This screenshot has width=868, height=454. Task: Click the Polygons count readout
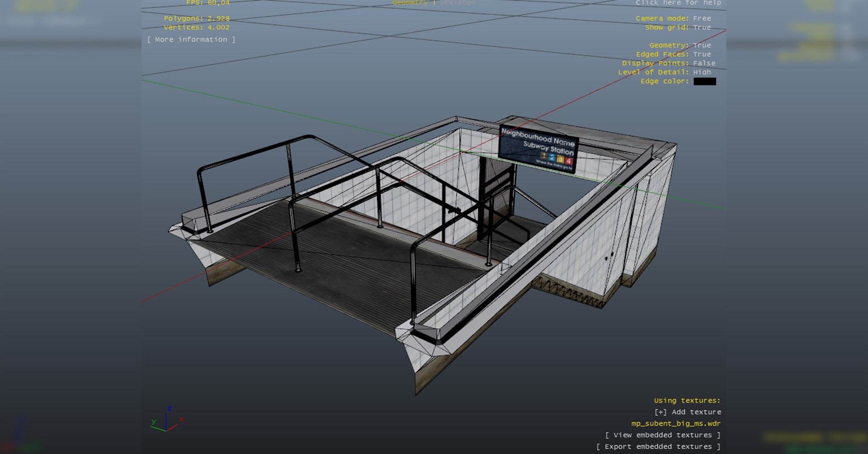pyautogui.click(x=197, y=19)
